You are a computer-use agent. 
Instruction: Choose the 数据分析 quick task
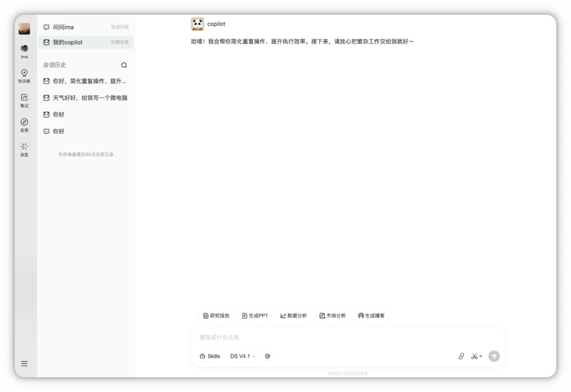(x=293, y=315)
